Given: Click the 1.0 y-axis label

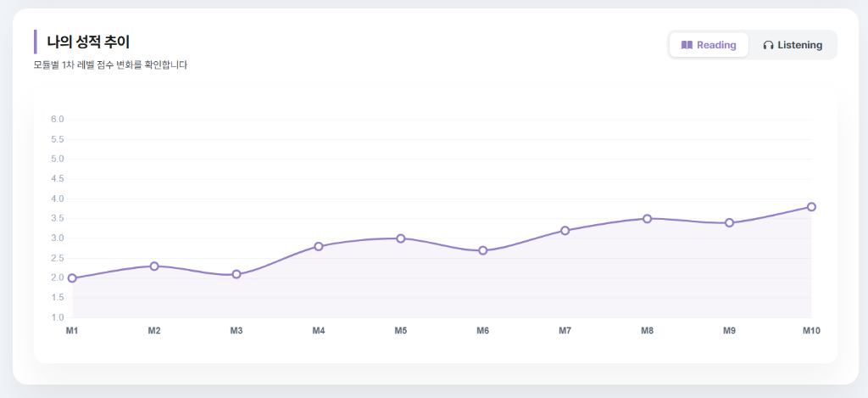Looking at the screenshot, I should point(58,318).
